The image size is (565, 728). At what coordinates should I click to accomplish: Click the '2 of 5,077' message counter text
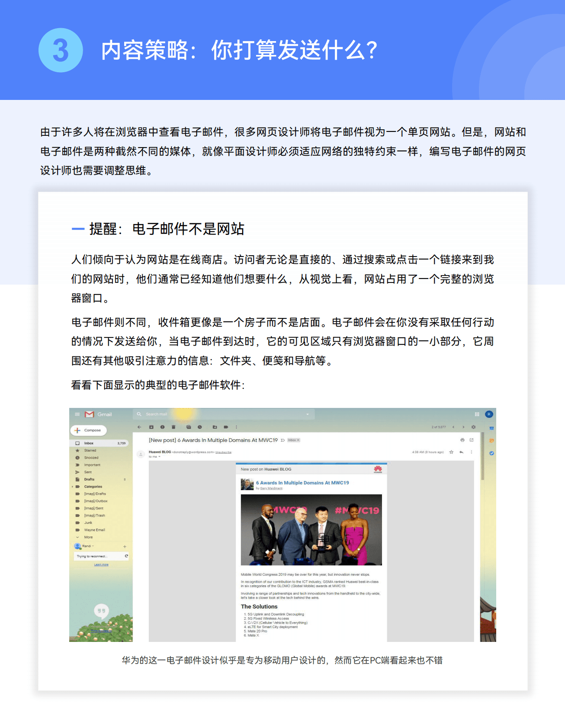pos(439,427)
